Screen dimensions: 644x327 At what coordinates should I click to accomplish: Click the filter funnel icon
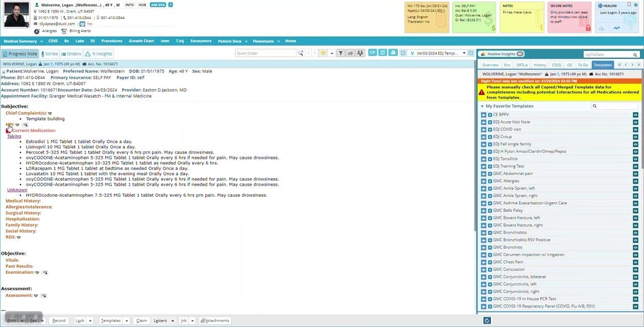(x=341, y=53)
